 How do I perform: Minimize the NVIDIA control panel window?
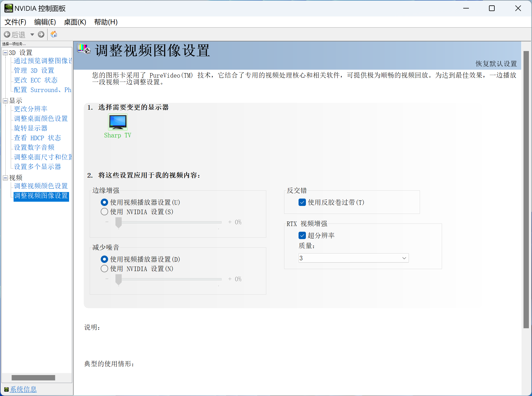(x=466, y=8)
